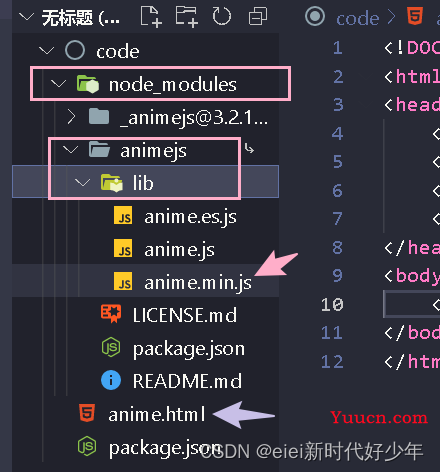Open anime.html file in tree
The height and width of the screenshot is (472, 440).
click(x=157, y=414)
